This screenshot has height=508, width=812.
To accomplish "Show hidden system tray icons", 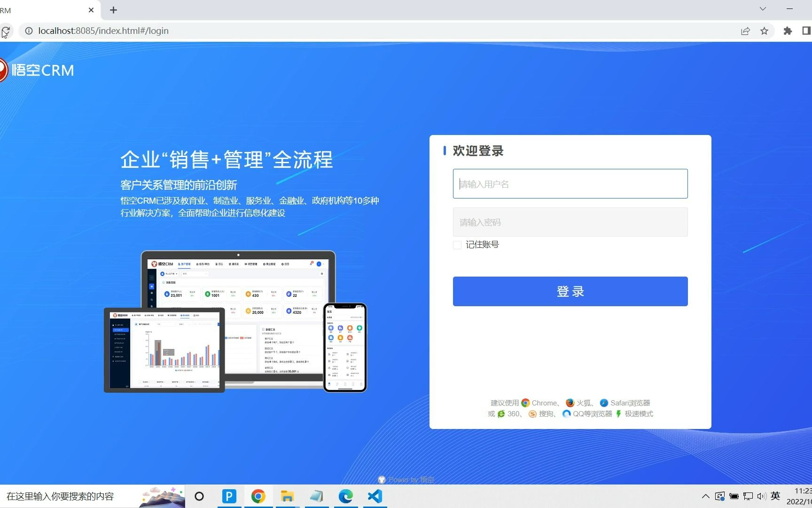I will 705,496.
